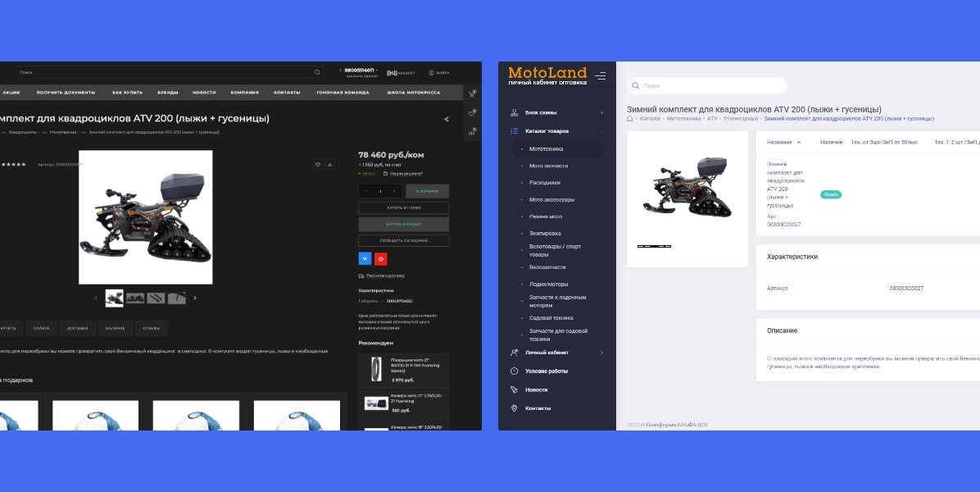Click the Блок схемы diagram icon in sidebar
The height and width of the screenshot is (492, 980).
tap(515, 112)
